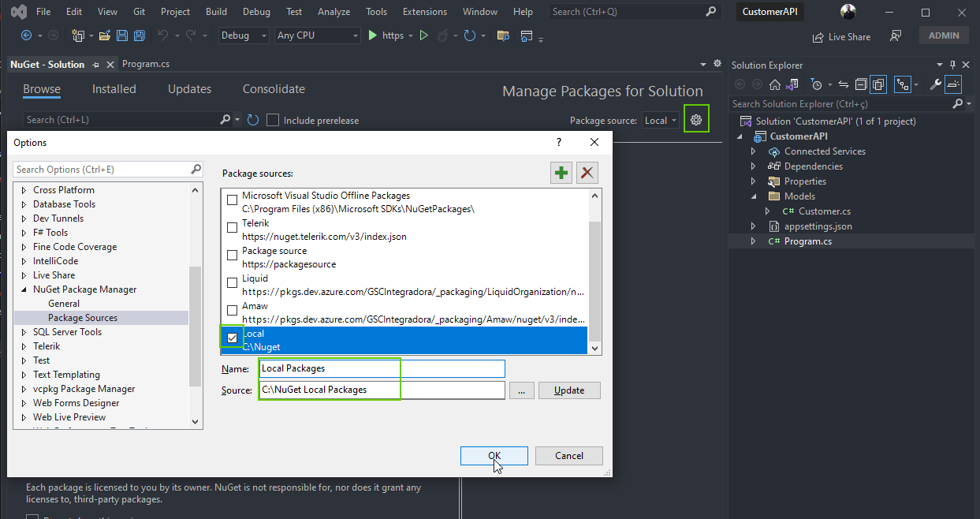Uncheck the Local package source checkbox
This screenshot has height=519, width=980.
(x=232, y=338)
